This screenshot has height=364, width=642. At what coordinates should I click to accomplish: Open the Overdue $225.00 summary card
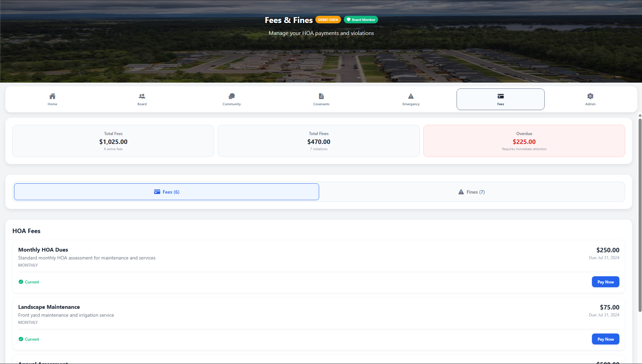point(524,141)
